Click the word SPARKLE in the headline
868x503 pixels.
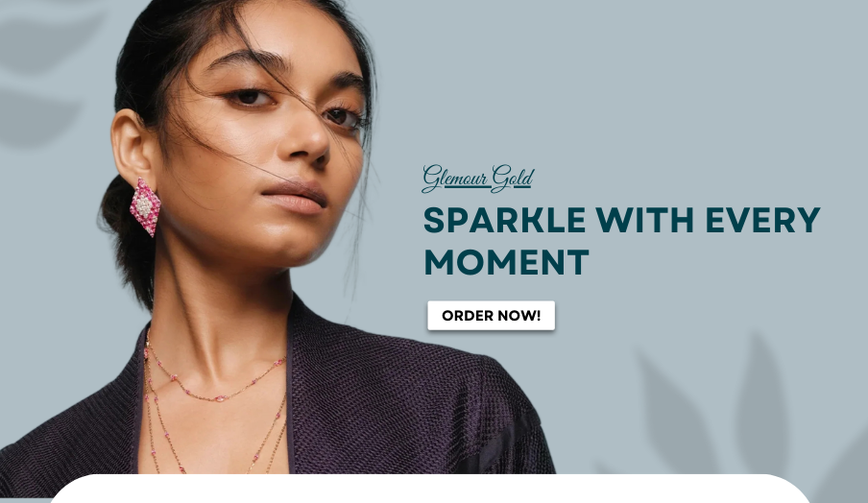pyautogui.click(x=504, y=220)
